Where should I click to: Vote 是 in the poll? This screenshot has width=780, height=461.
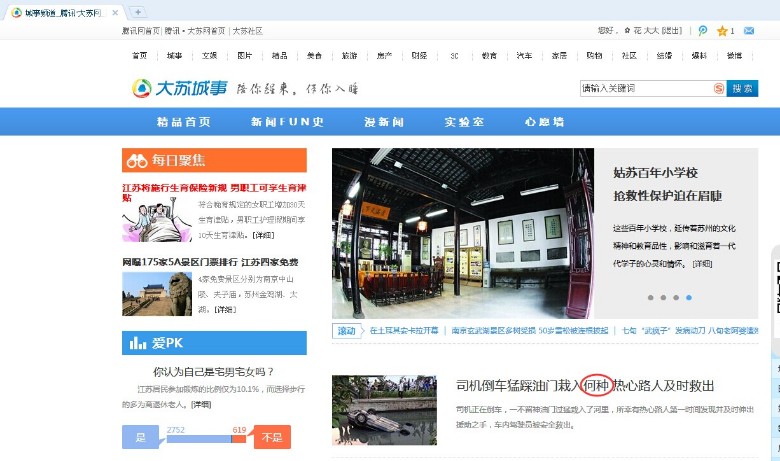[140, 437]
